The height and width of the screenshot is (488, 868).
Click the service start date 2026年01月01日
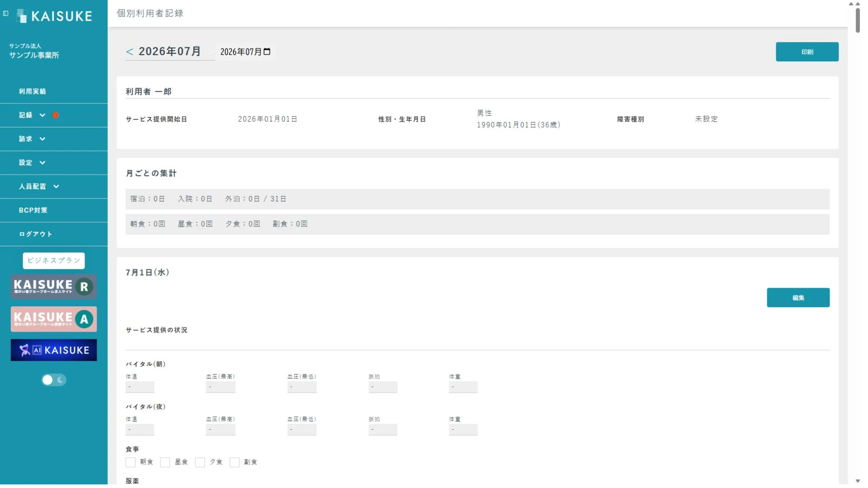268,119
